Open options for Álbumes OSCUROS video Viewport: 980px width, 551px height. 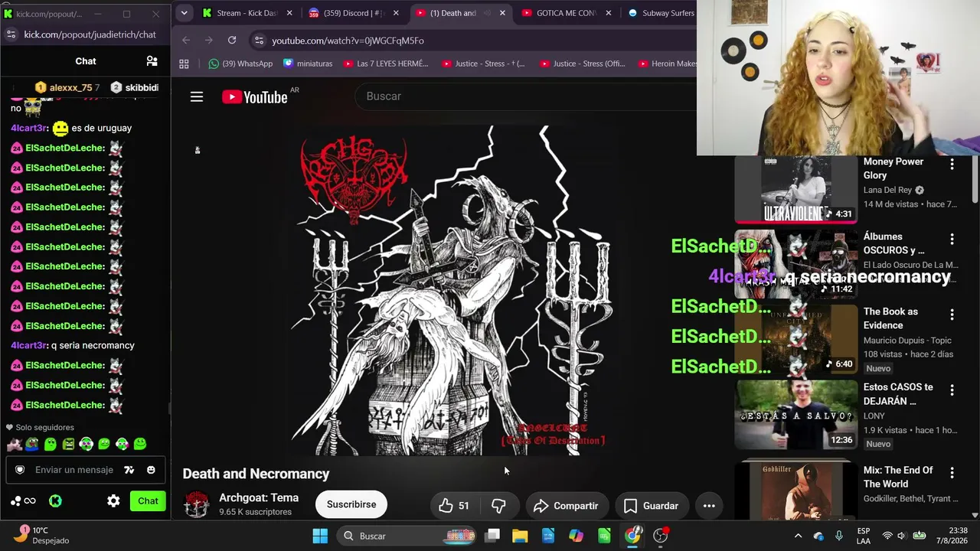click(952, 240)
